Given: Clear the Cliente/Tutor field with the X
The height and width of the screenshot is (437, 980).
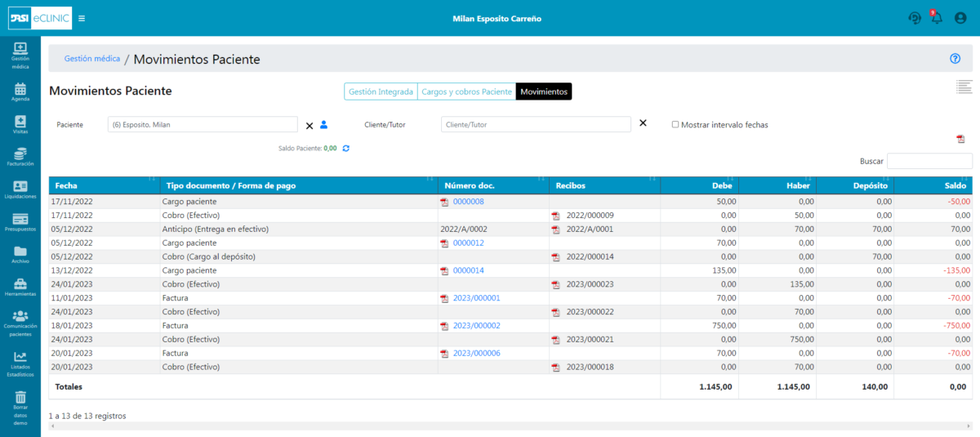Looking at the screenshot, I should coord(643,123).
